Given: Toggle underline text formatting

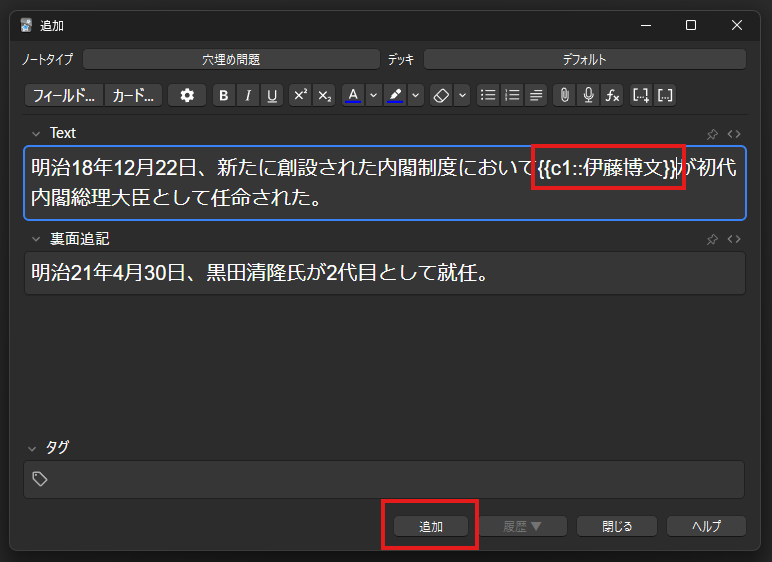Looking at the screenshot, I should [x=272, y=96].
